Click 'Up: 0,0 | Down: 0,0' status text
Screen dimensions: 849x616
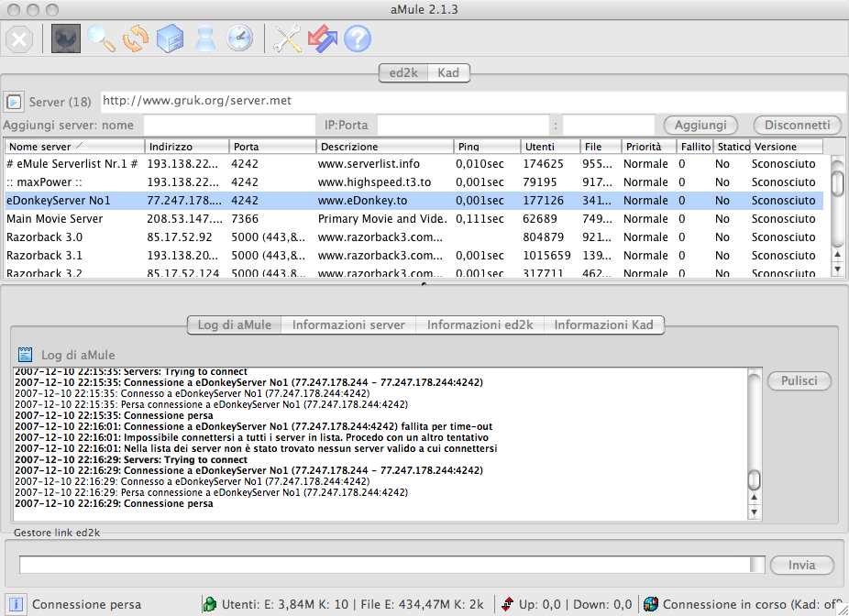tap(575, 605)
